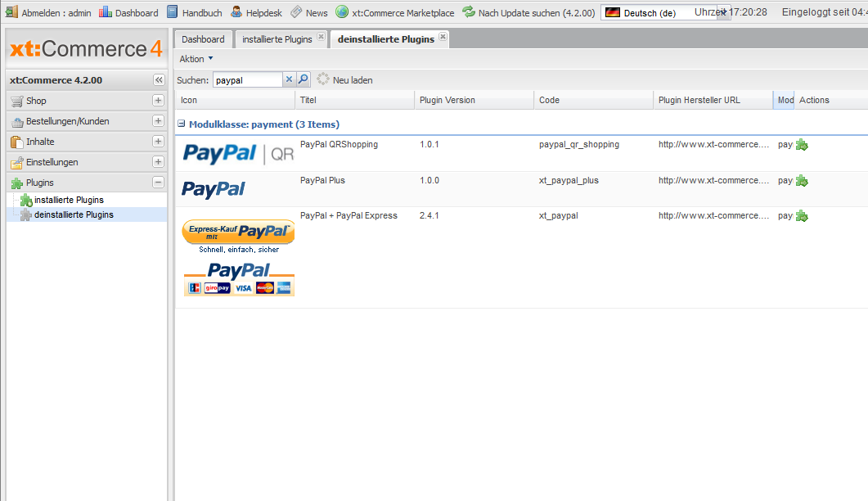This screenshot has width=868, height=501.
Task: Switch to the installierte Plugins tab
Action: coord(277,39)
